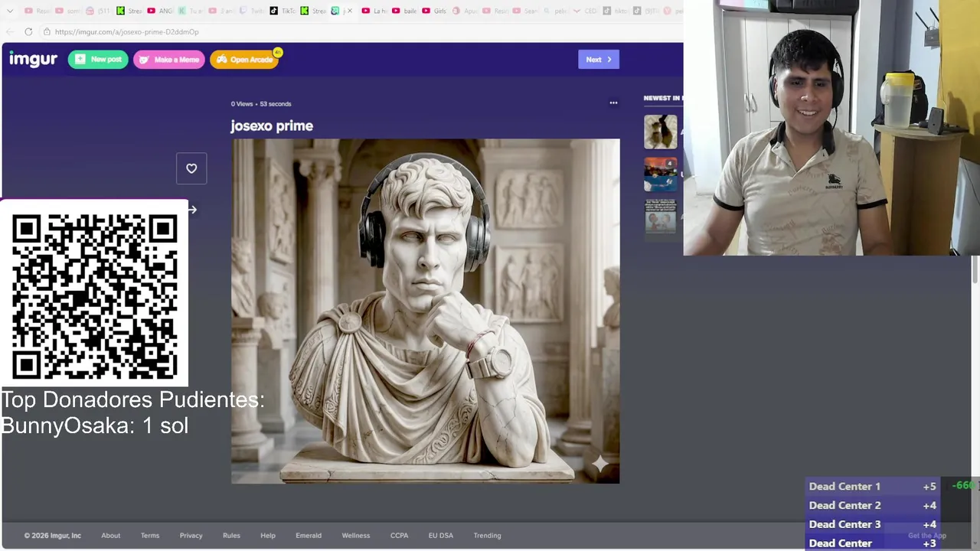Switch to the 'Girls' browser tab

[434, 11]
